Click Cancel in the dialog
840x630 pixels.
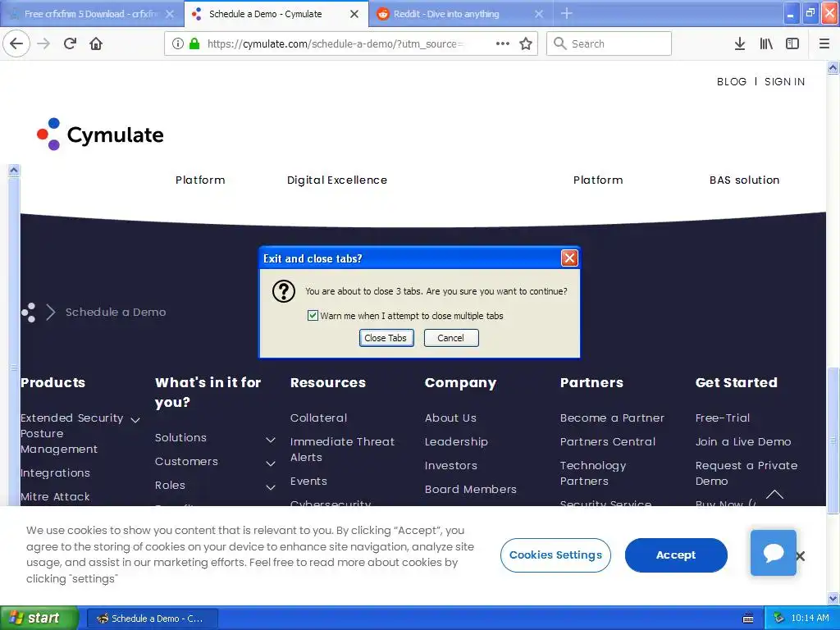450,338
